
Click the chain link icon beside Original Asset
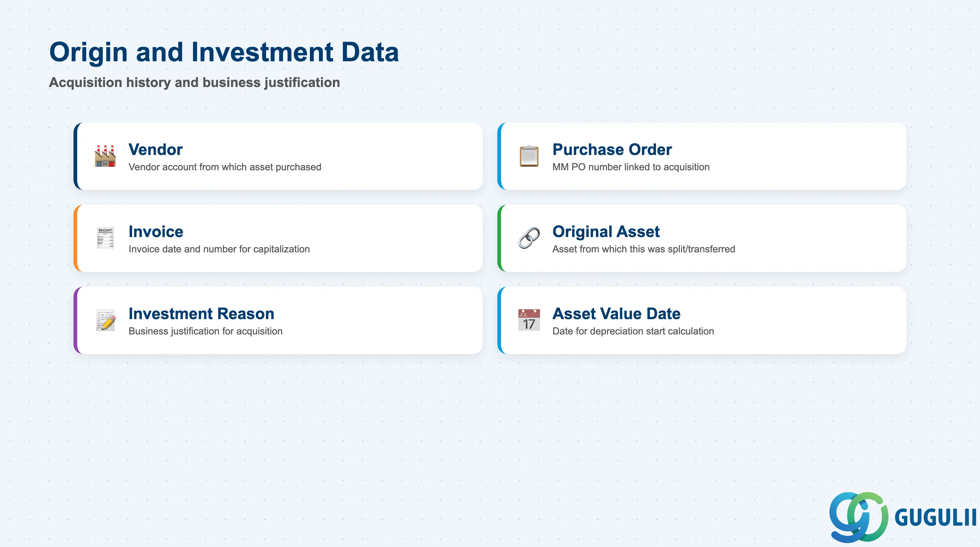pyautogui.click(x=529, y=238)
